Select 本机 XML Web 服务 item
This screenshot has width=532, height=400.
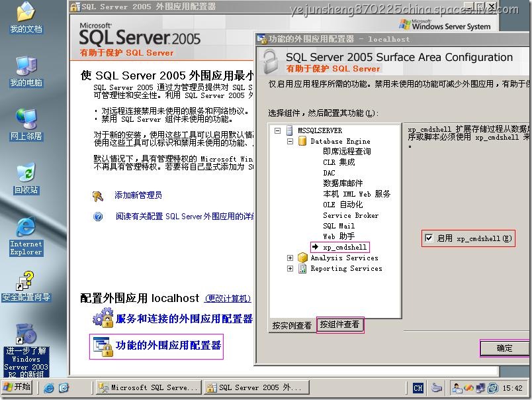click(x=357, y=194)
